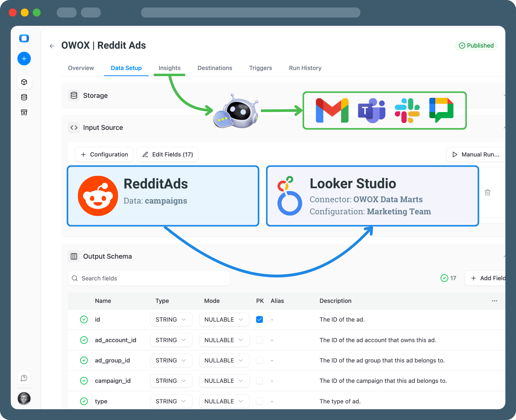
Task: Click the Edit Fields (17) button
Action: click(x=167, y=154)
